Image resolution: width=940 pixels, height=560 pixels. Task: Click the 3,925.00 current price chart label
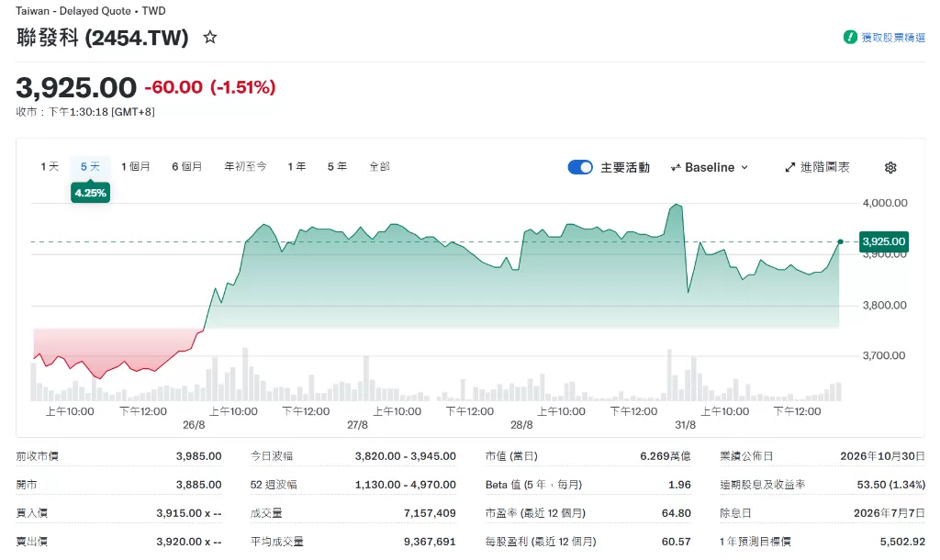coord(884,241)
